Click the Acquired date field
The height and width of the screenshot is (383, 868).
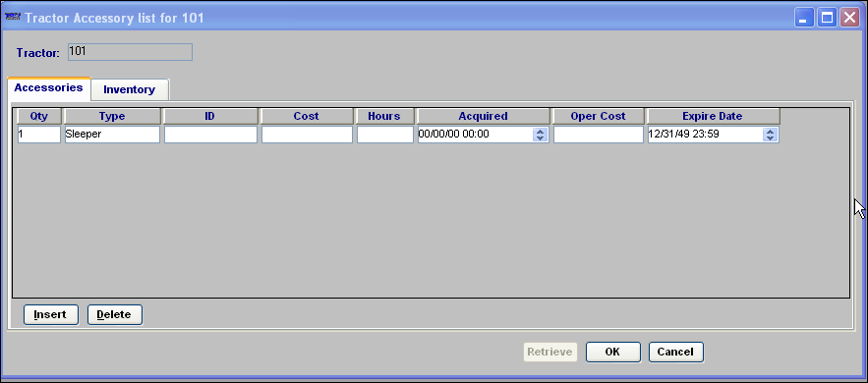(484, 135)
